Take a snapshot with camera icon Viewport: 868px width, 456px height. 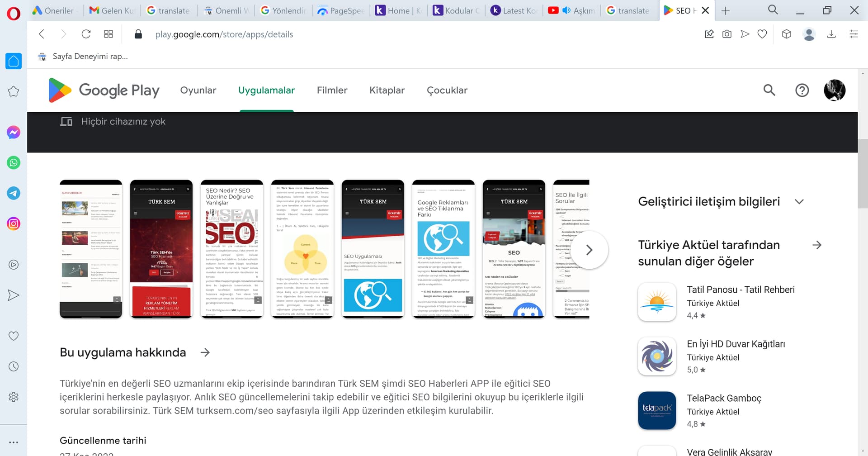tap(726, 34)
